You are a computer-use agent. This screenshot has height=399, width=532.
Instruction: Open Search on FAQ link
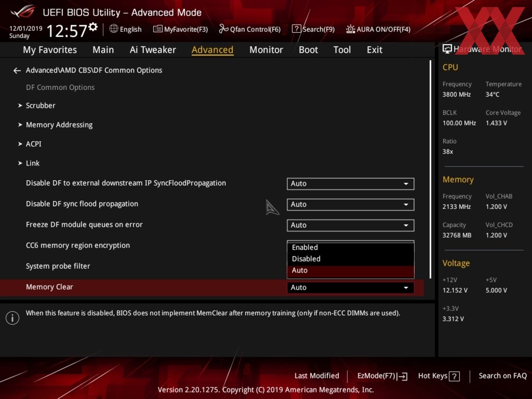503,376
